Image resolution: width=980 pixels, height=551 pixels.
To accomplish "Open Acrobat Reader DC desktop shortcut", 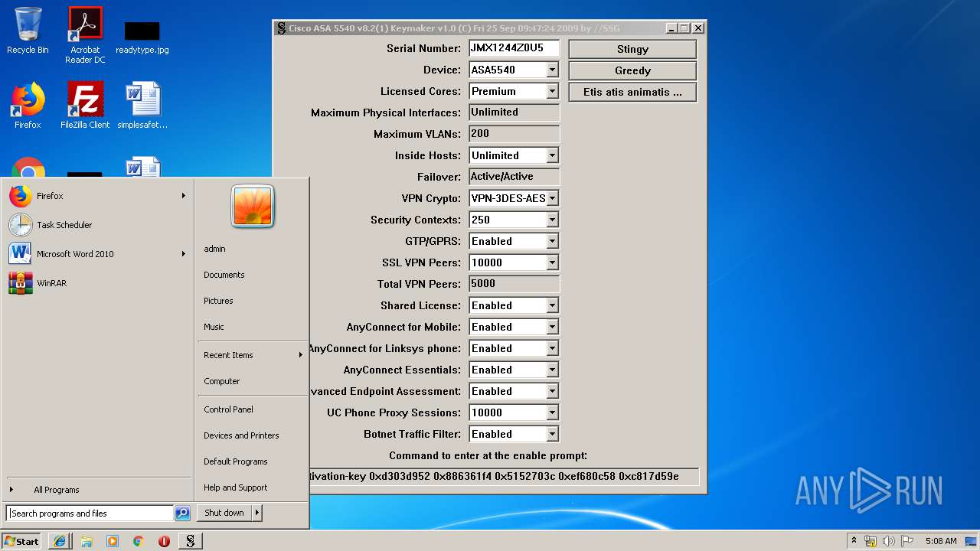I will (x=85, y=35).
